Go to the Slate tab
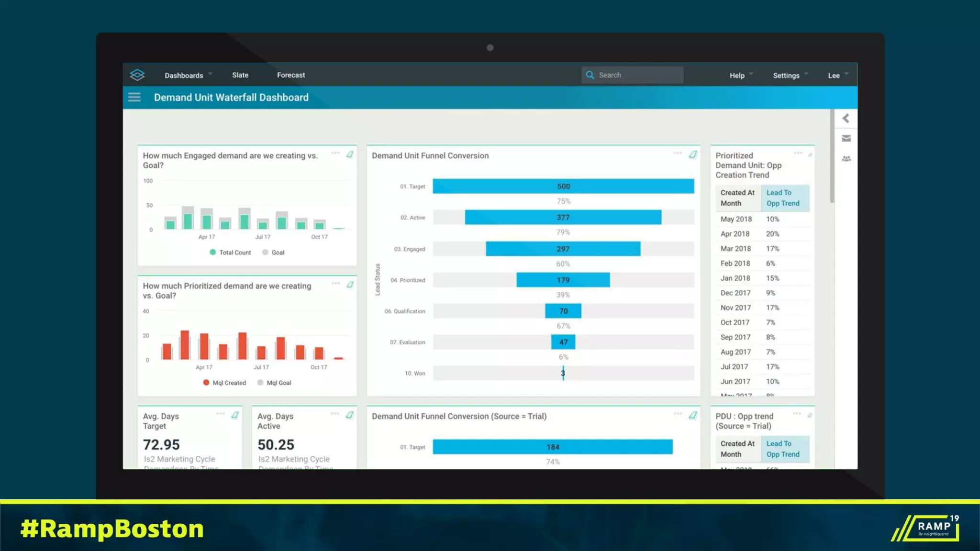 coord(240,75)
